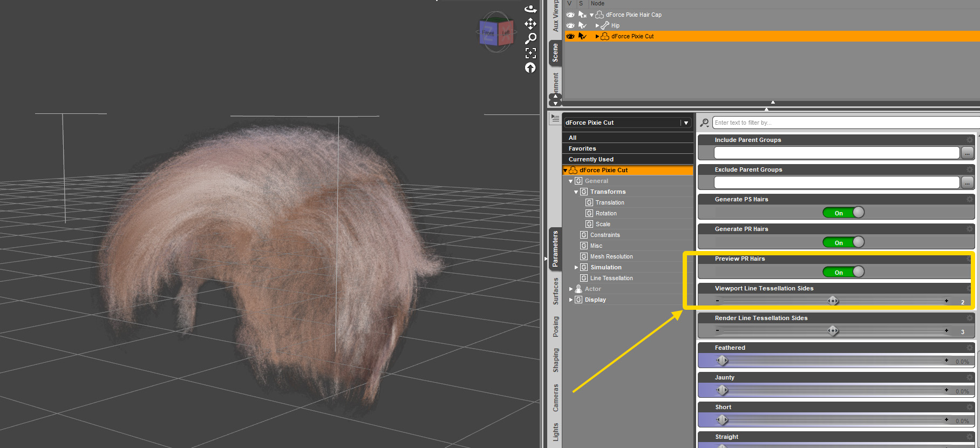Toggle selectability of dForce Pixie Cut row

pos(582,36)
